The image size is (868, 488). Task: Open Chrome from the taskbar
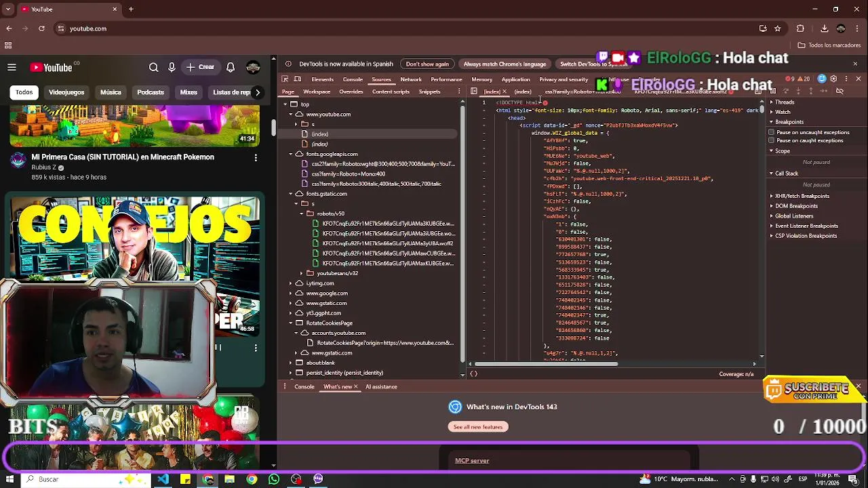coord(252,479)
